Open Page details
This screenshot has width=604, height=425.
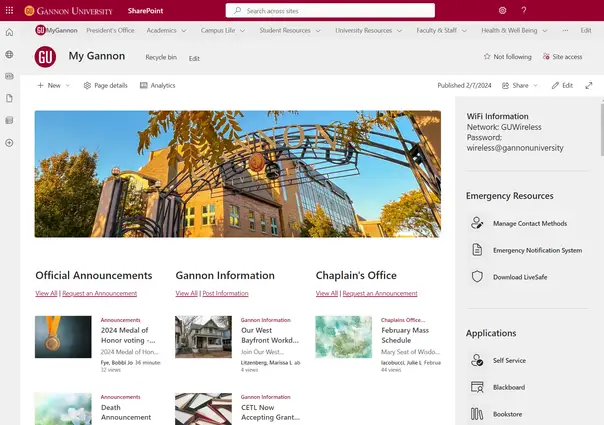tap(106, 86)
